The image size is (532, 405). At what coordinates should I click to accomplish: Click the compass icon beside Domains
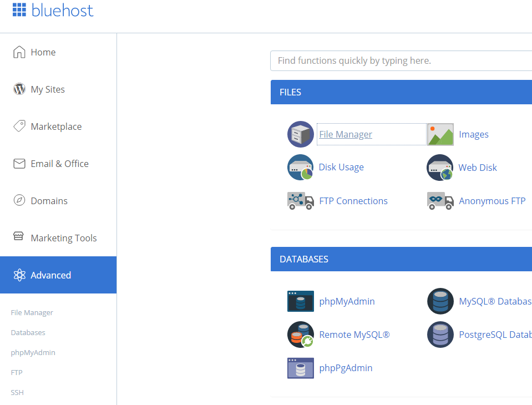click(19, 200)
